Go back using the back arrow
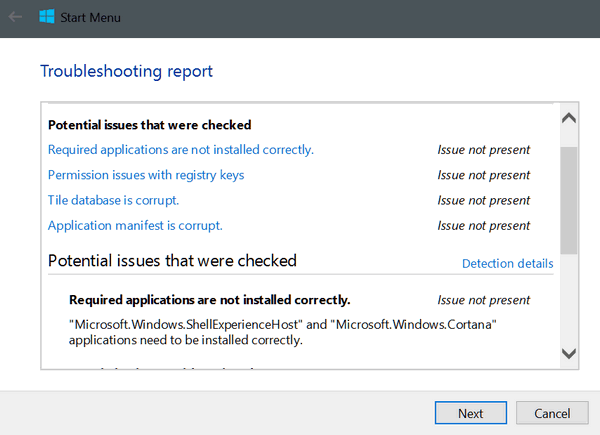The height and width of the screenshot is (435, 600). 15,17
